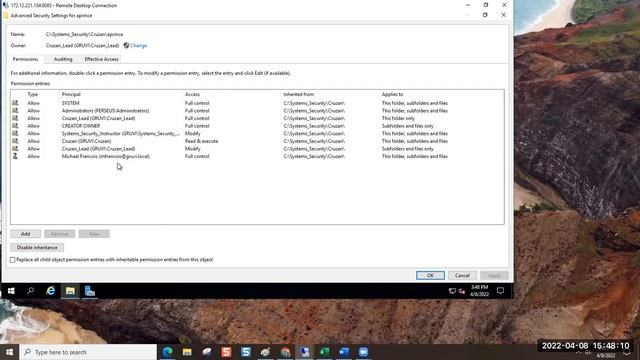Image resolution: width=640 pixels, height=360 pixels.
Task: Open local File Explorer taskbar icon
Action: (187, 352)
